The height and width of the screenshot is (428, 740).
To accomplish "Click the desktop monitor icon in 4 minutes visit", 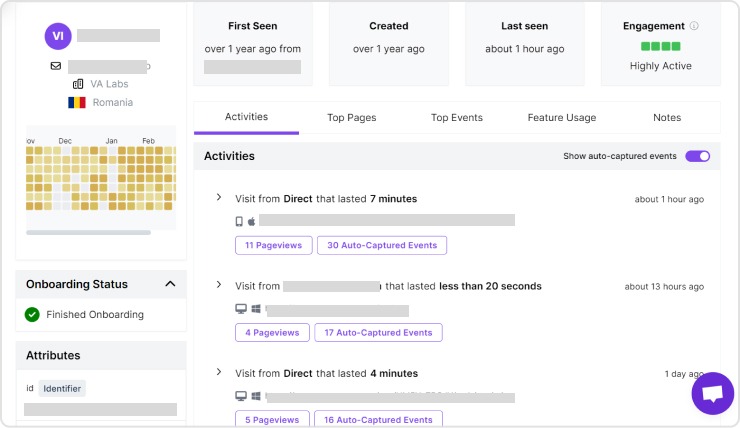I will pos(241,396).
